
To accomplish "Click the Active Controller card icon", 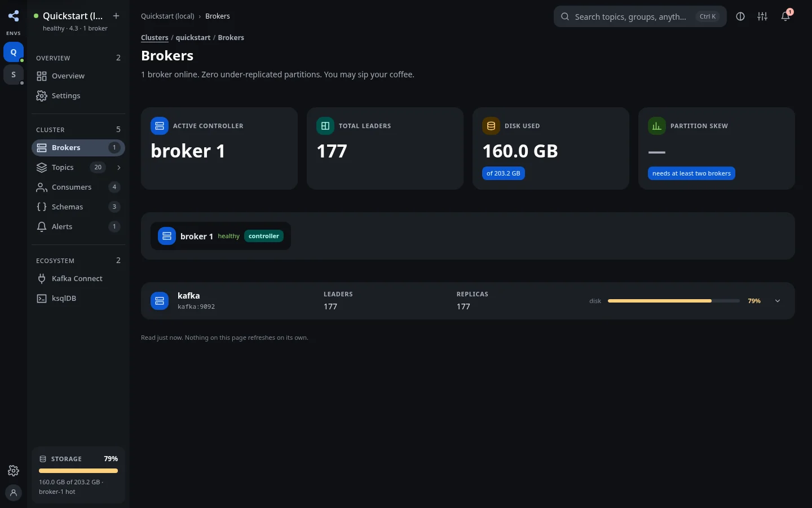I will [x=160, y=126].
